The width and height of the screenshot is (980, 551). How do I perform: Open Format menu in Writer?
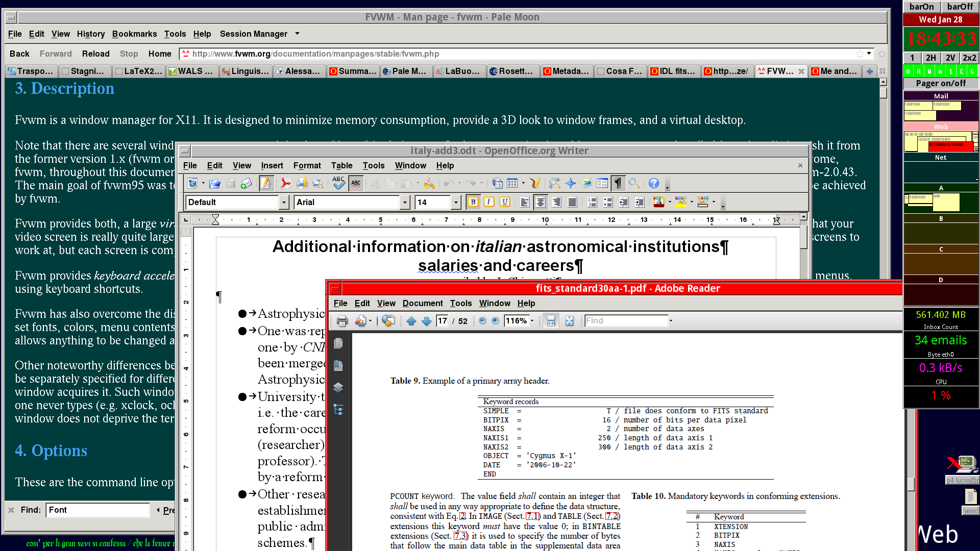tap(307, 165)
